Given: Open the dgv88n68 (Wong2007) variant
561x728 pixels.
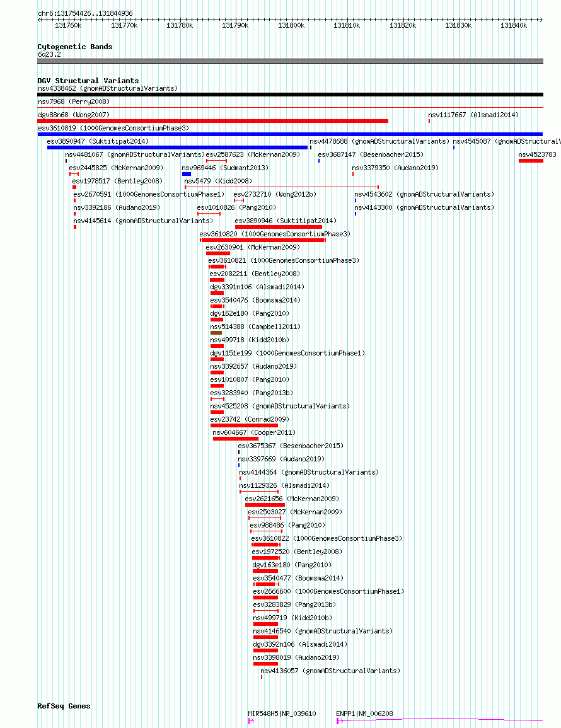Looking at the screenshot, I should click(x=73, y=115).
